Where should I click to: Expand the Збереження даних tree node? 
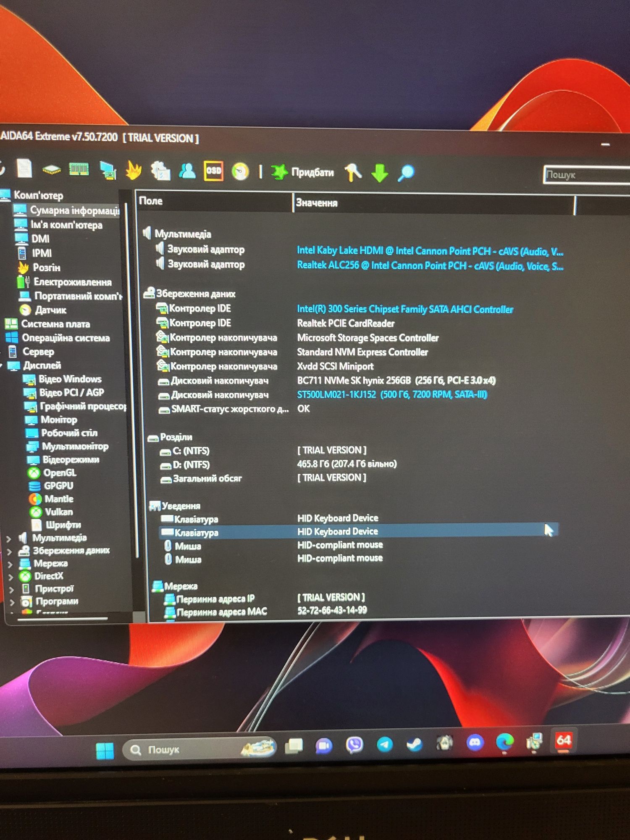(9, 551)
